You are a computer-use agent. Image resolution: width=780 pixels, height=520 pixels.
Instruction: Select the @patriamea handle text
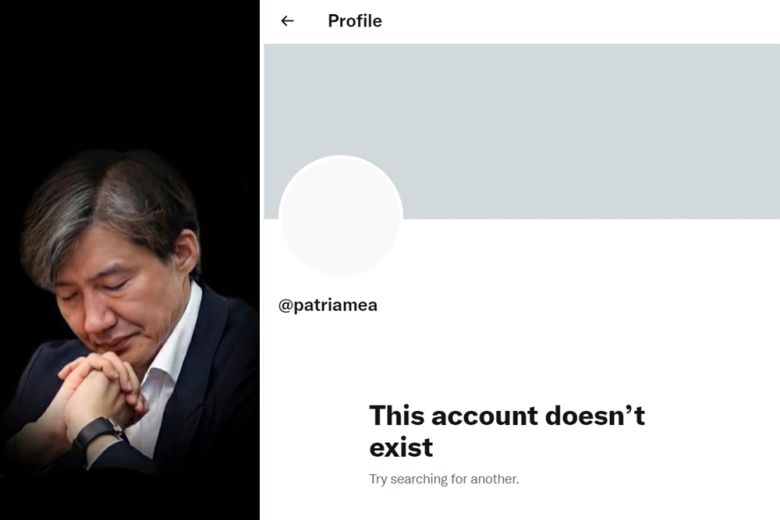[327, 305]
